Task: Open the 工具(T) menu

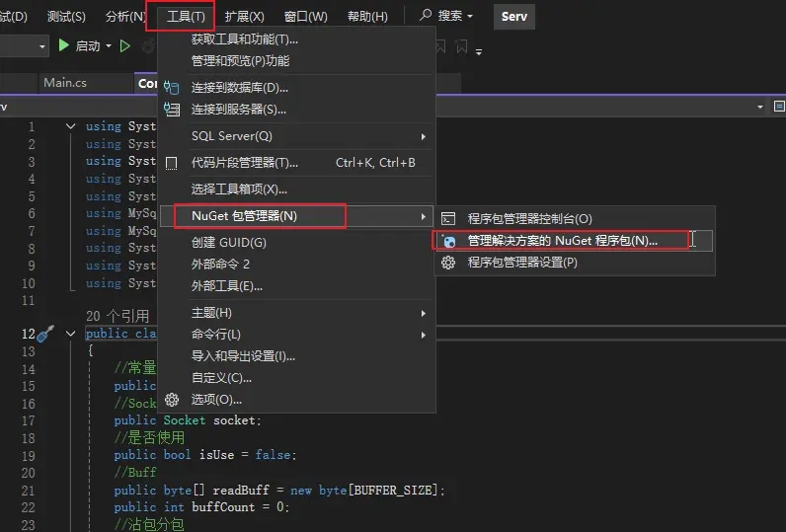Action: pyautogui.click(x=186, y=17)
